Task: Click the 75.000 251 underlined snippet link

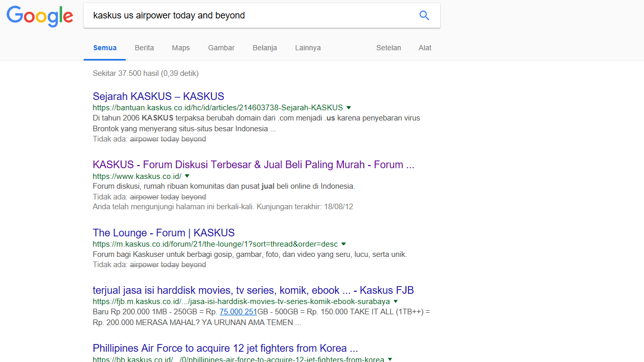Action: pos(238,312)
